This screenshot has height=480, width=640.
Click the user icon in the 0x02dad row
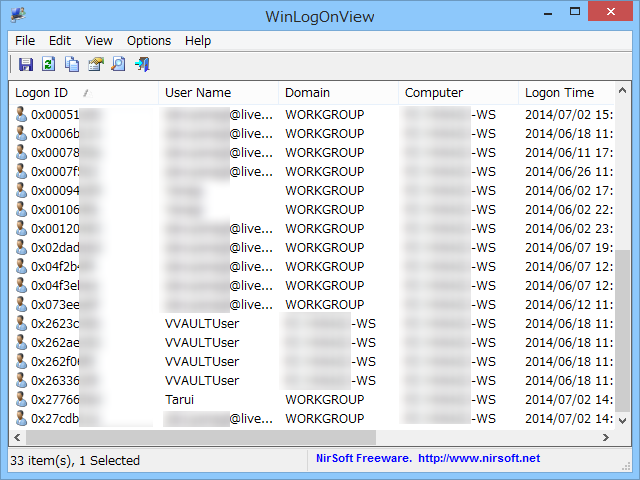click(21, 247)
